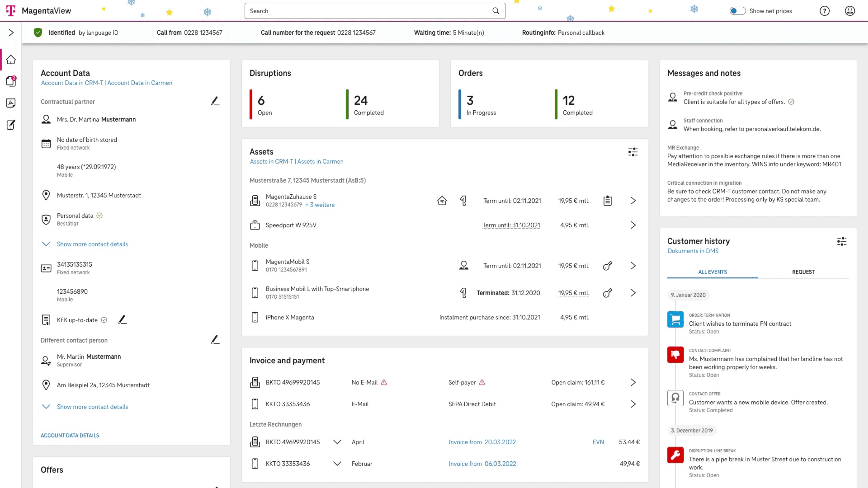Click clipboard icon on MagentaZuhause S row
Viewport: 868px width, 488px height.
point(608,201)
